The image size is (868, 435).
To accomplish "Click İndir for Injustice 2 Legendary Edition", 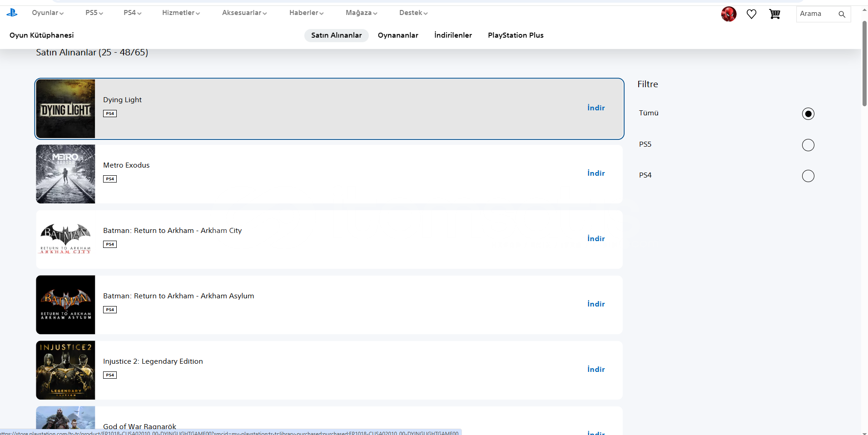I will (x=596, y=370).
